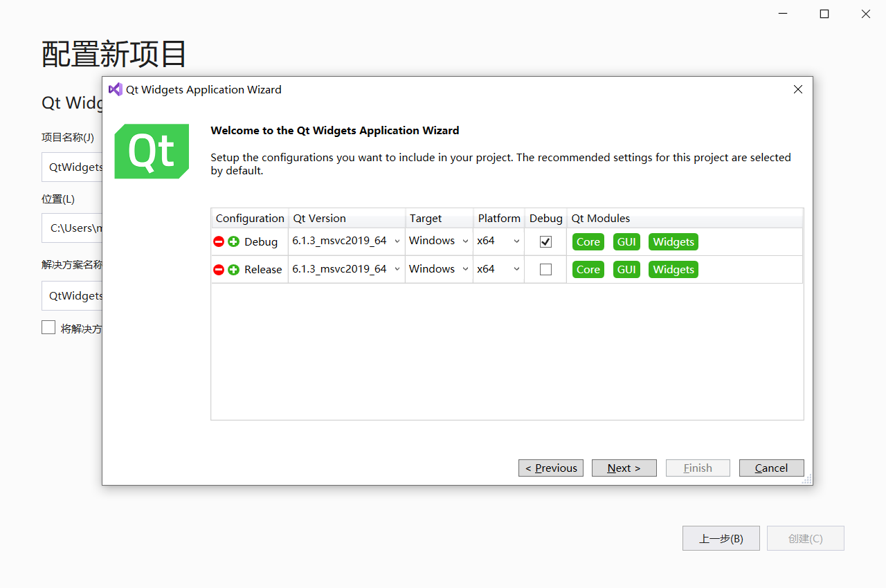
Task: Check the Debug checkbox in the Release row
Action: click(545, 269)
